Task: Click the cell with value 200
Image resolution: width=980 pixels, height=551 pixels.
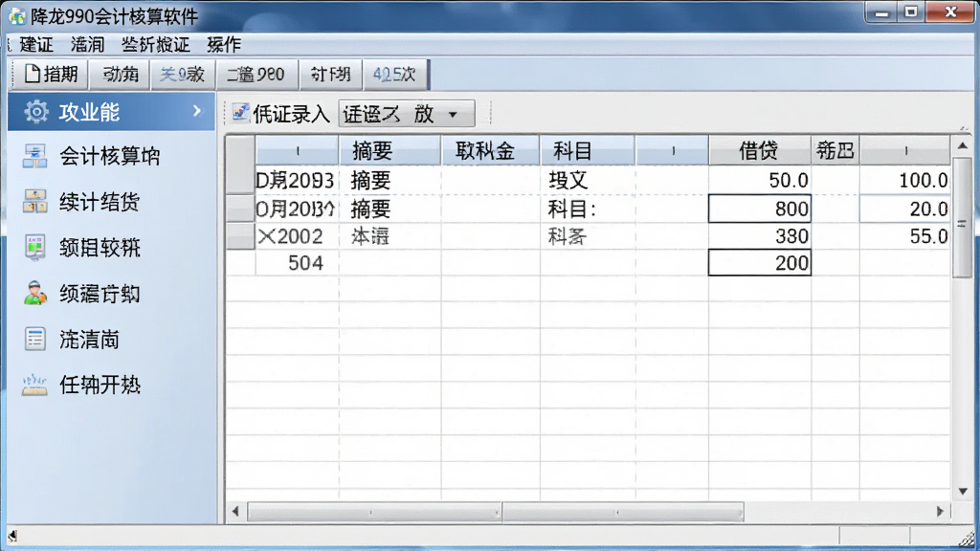Action: tap(759, 263)
